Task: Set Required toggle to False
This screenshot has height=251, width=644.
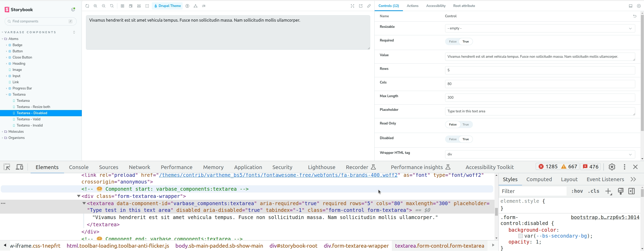Action: pyautogui.click(x=453, y=41)
